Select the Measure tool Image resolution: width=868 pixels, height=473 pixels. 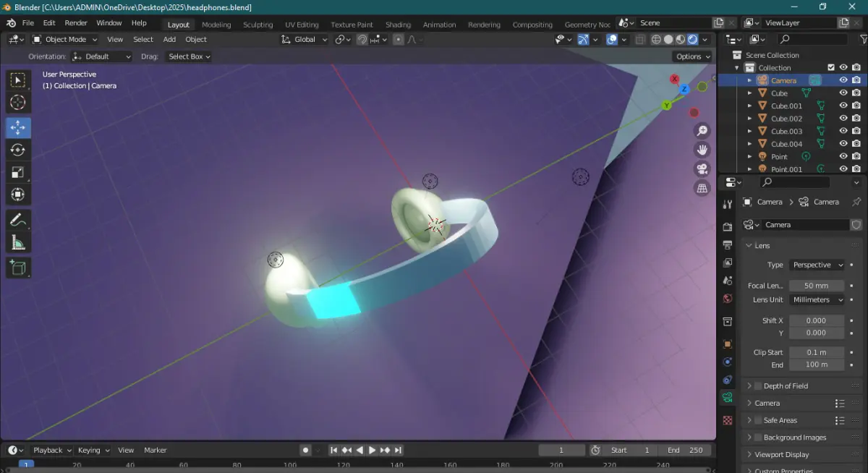click(18, 243)
